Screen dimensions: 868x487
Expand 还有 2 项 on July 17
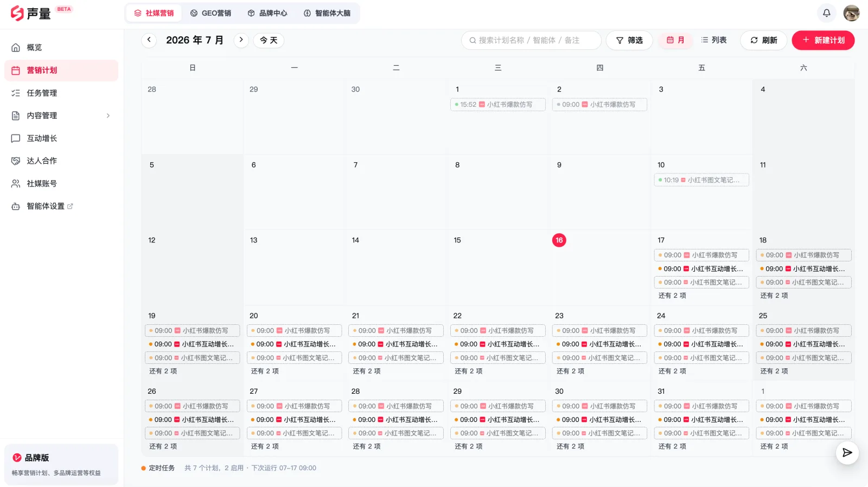[672, 296]
